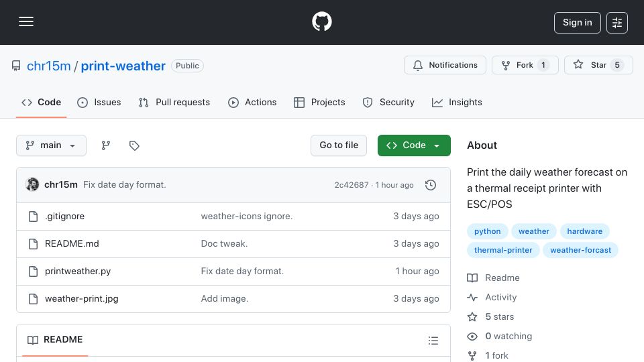View commit history clock icon
Image resolution: width=644 pixels, height=362 pixels.
431,185
